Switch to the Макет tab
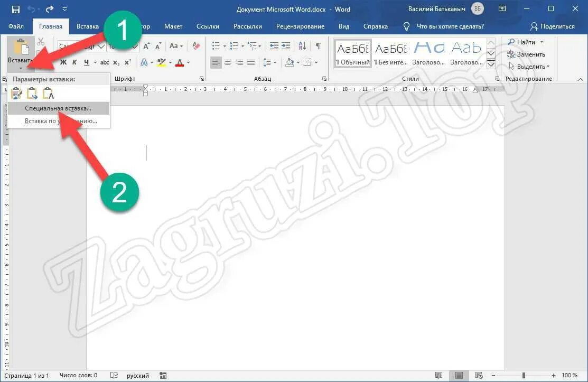Image resolution: width=588 pixels, height=382 pixels. point(173,26)
